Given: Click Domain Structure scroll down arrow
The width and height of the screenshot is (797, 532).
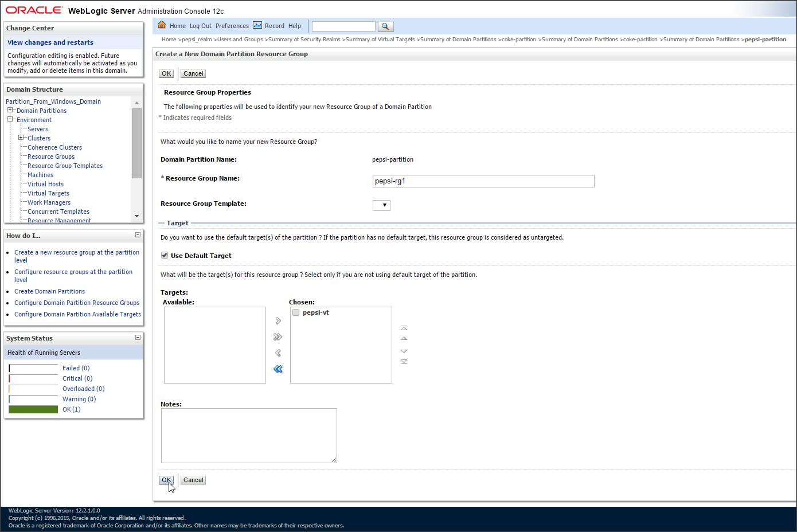Looking at the screenshot, I should tap(136, 216).
